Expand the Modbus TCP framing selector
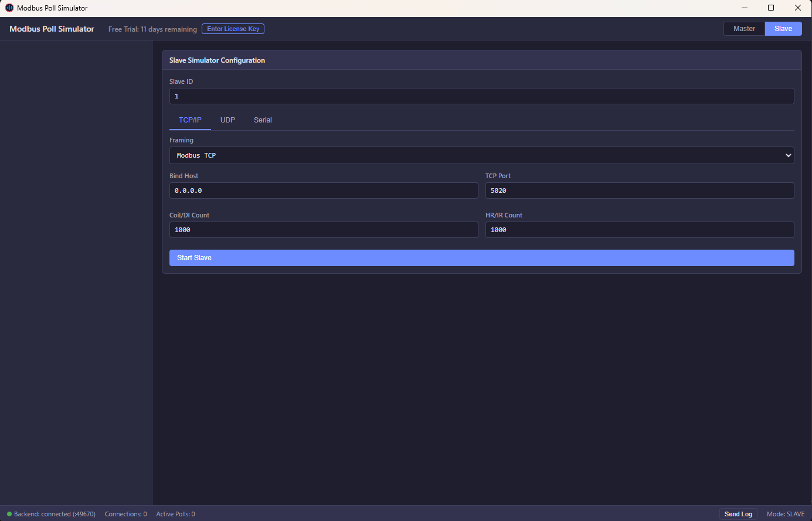The width and height of the screenshot is (812, 521). click(481, 155)
